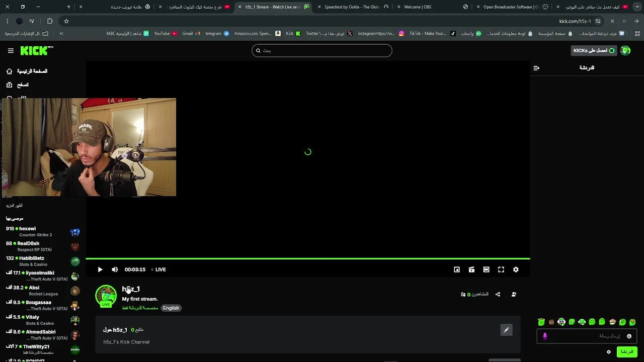Open the viewers count المشاهدون
The image size is (644, 362).
[x=474, y=294]
